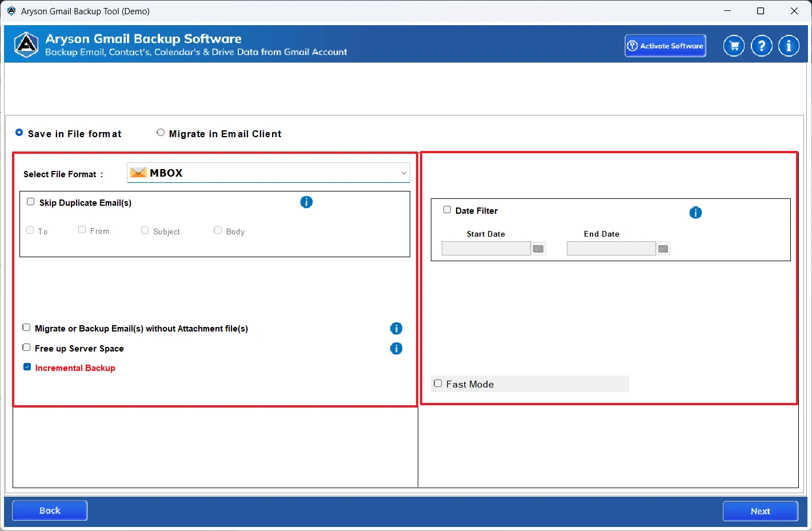Show info for Skip Duplicate Email(s)
Screen dimensions: 812x531
[306, 202]
